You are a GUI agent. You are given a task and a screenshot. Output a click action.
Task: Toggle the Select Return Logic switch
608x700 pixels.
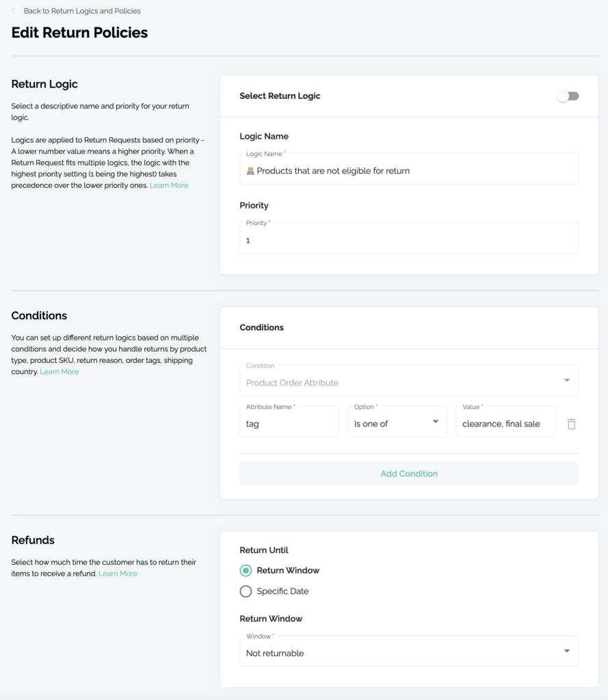click(568, 96)
